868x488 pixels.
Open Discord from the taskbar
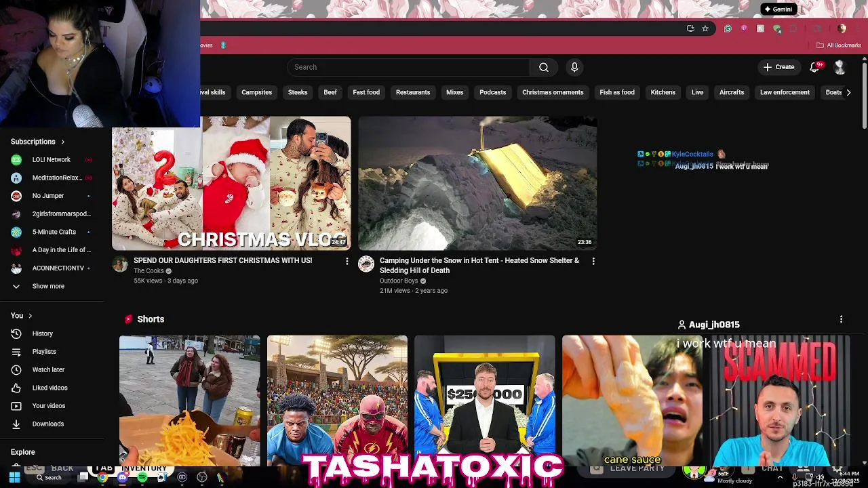tap(122, 477)
